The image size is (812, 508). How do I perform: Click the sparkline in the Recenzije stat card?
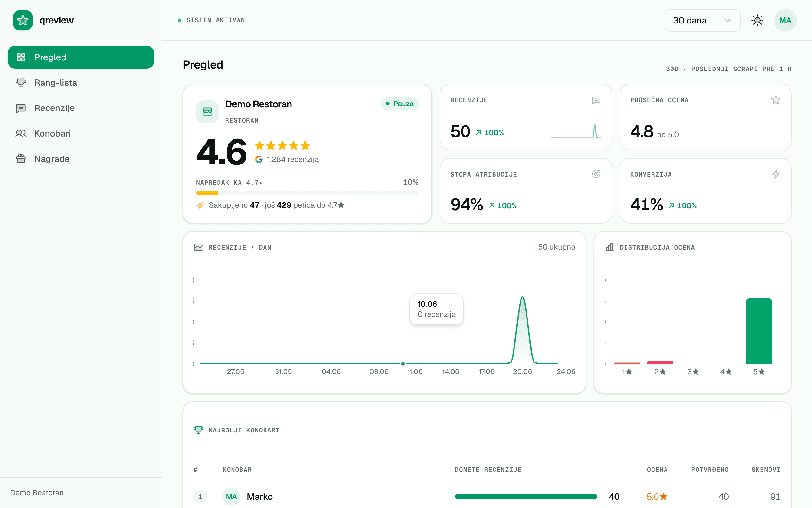tap(576, 131)
